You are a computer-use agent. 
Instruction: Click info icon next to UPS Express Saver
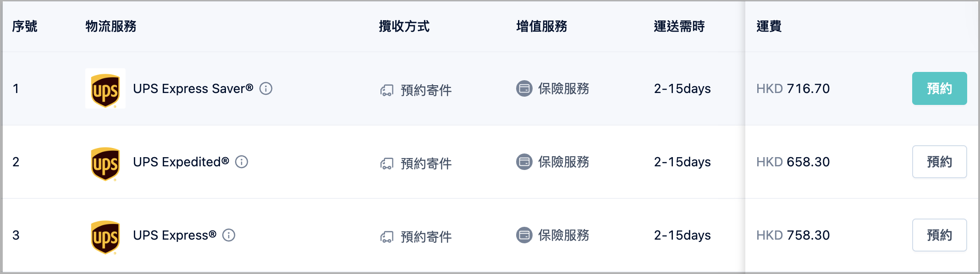pyautogui.click(x=266, y=88)
